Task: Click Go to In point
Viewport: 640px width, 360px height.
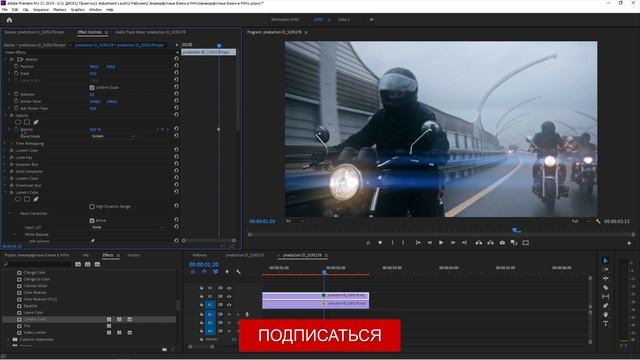Action: 418,242
